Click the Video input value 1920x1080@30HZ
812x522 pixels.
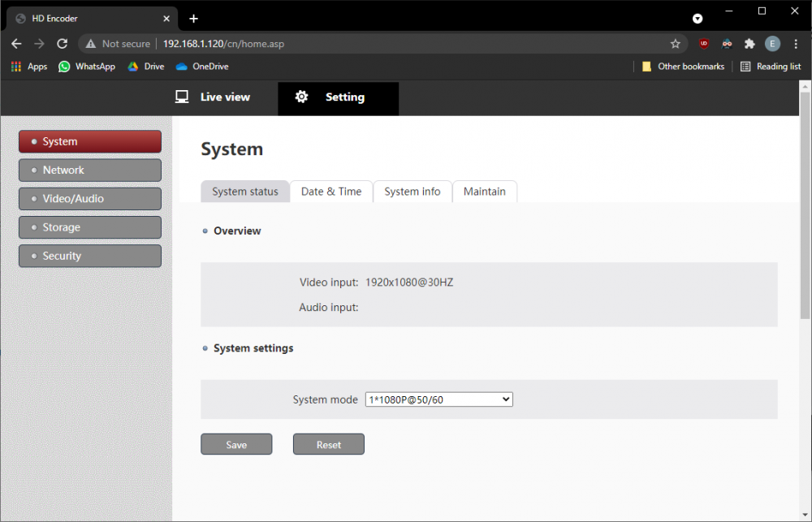(409, 283)
